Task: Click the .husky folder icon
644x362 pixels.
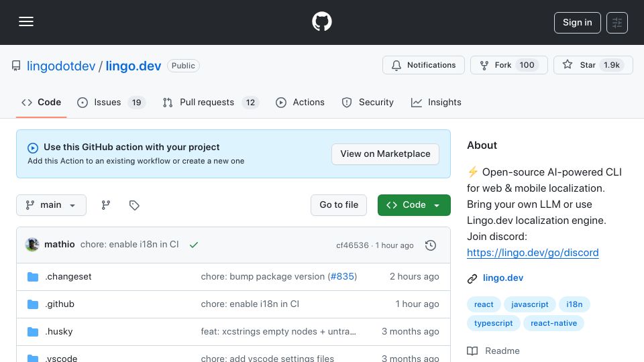Action: click(33, 332)
